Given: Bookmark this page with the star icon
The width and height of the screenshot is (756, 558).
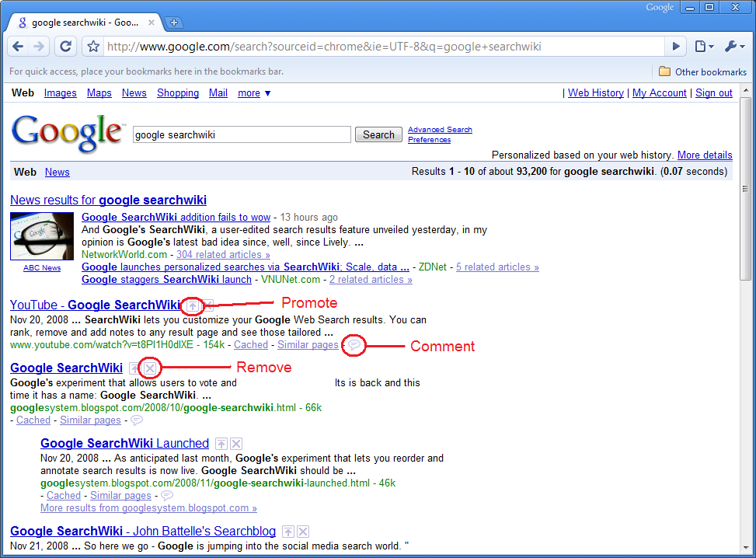Looking at the screenshot, I should click(x=93, y=47).
